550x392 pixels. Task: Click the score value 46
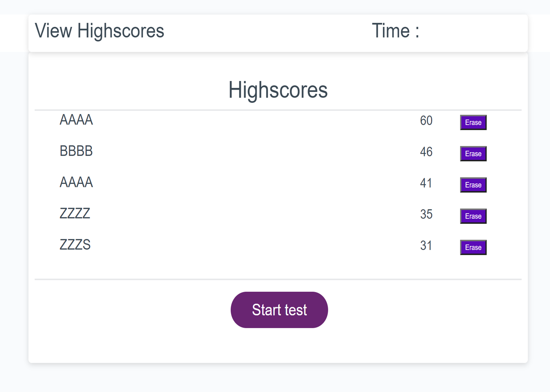coord(426,152)
